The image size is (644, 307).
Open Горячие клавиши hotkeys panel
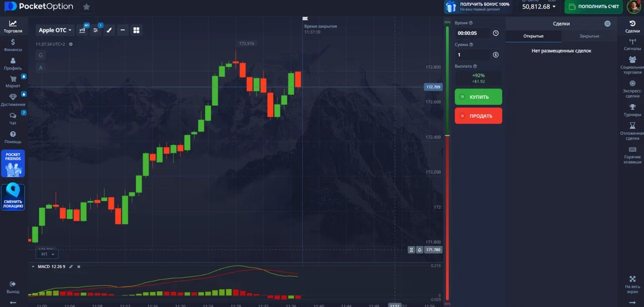632,155
